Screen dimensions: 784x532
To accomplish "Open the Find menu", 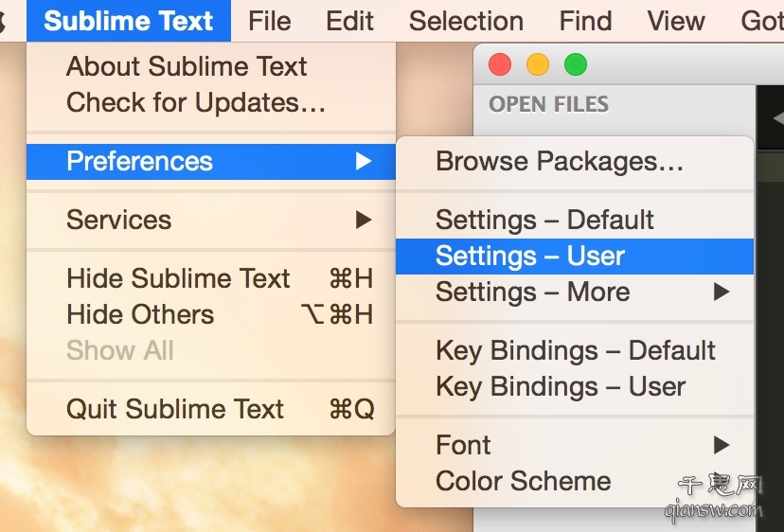I will click(x=585, y=21).
